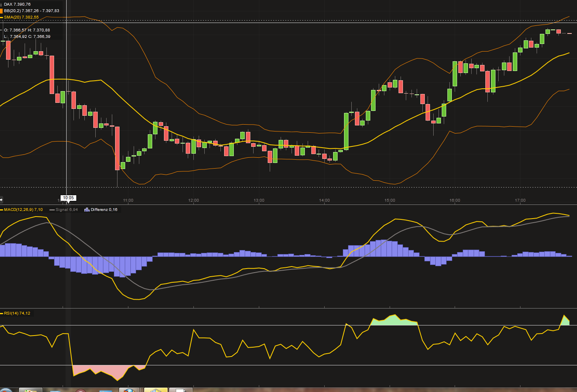This screenshot has height=392, width=577.
Task: Click the DAX candlestick icon in legend
Action: point(1,4)
